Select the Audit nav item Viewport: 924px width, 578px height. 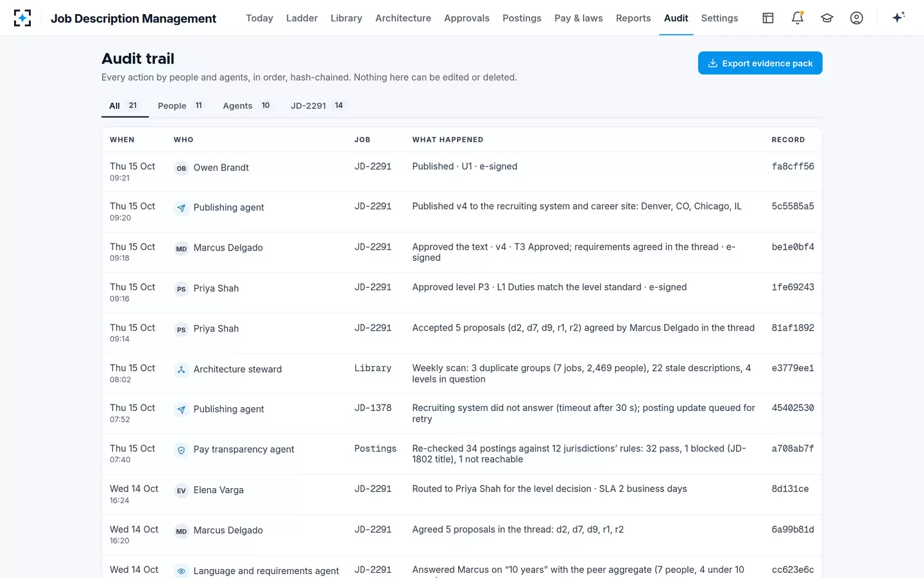676,18
